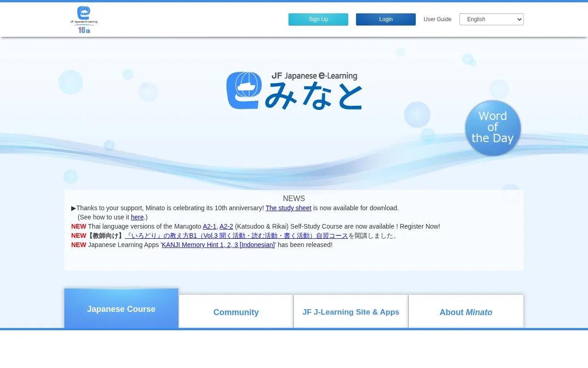Viewport: 588px width, 368px height.
Task: Click the large JF Japanese e-Learning Minato banner logo
Action: (x=294, y=90)
